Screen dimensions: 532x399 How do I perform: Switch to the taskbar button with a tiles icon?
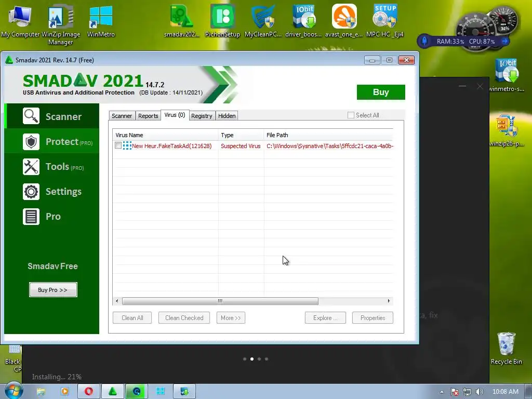click(161, 392)
